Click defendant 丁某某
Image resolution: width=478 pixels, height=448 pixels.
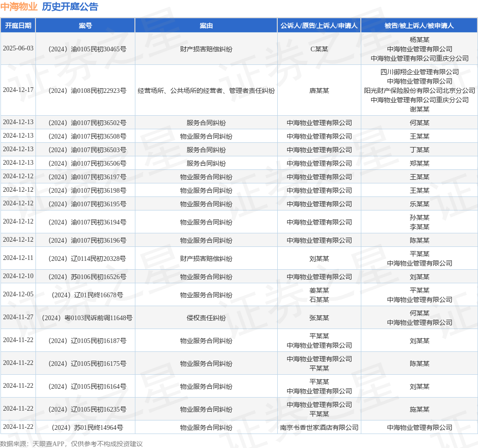(419, 150)
